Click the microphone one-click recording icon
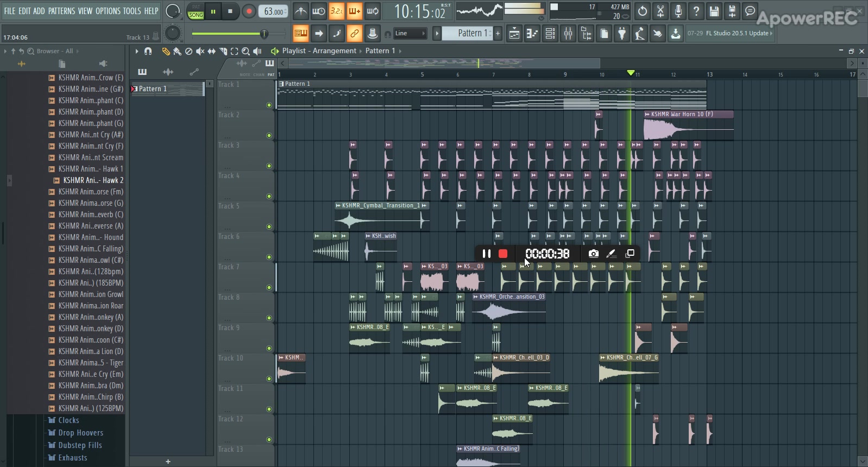The image size is (868, 467). coord(678,11)
